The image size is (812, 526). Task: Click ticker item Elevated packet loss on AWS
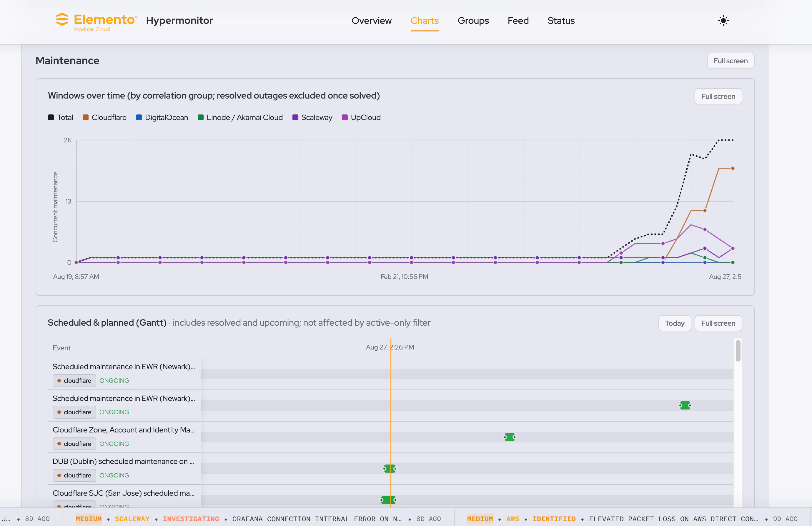click(x=673, y=519)
